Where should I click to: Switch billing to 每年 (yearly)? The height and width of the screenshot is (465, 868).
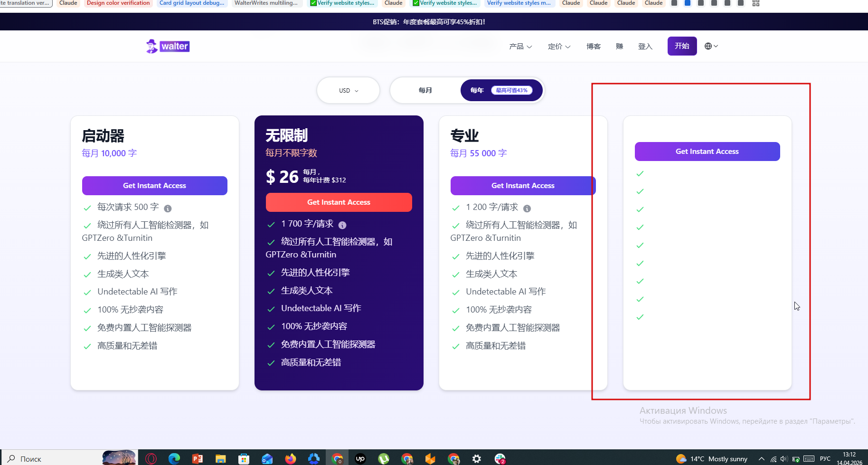pos(501,90)
